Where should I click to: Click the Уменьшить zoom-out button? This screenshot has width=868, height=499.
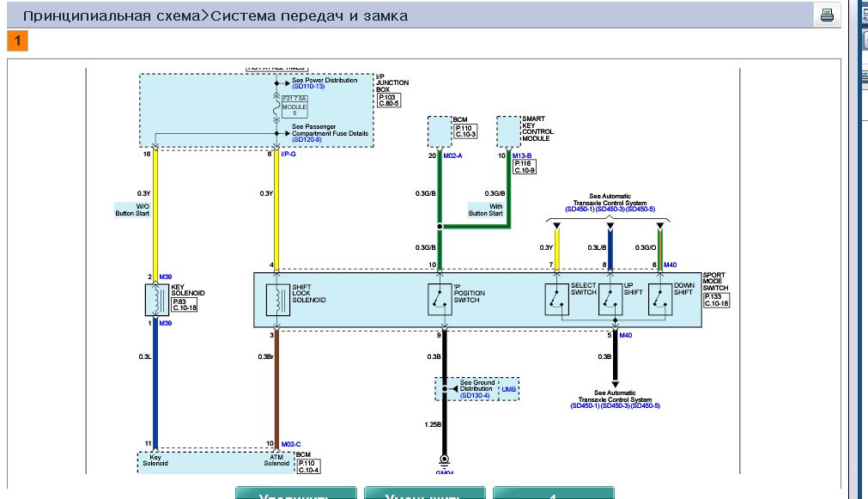(425, 493)
